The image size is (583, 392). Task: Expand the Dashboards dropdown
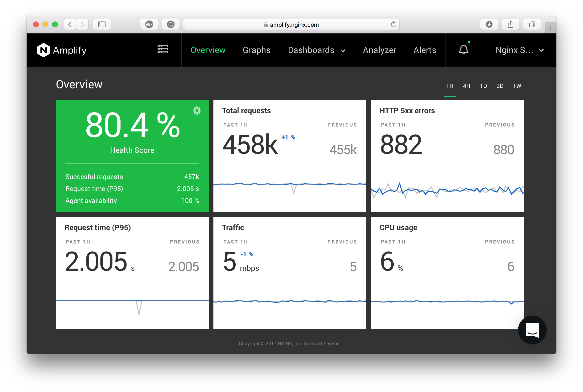coord(317,50)
